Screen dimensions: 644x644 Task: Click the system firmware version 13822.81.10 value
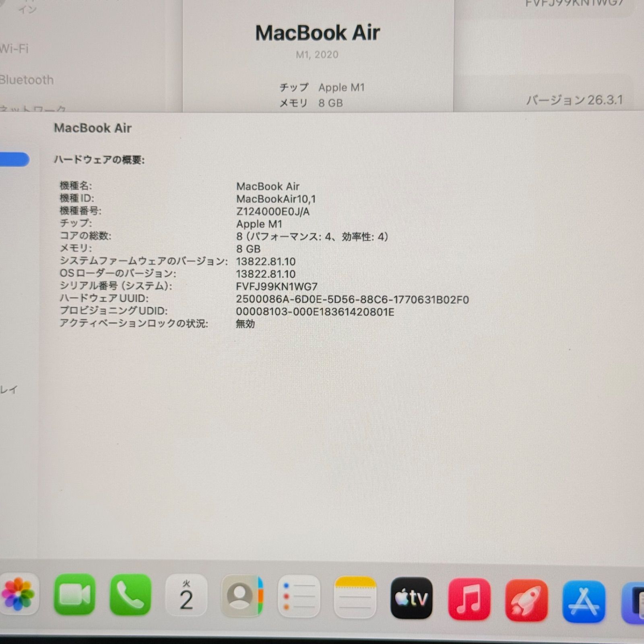(266, 262)
